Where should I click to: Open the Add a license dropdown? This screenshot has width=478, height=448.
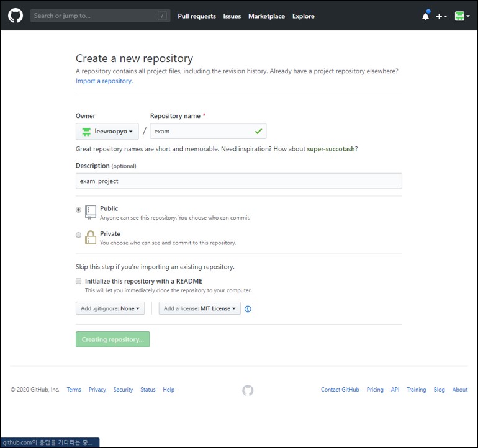[200, 308]
